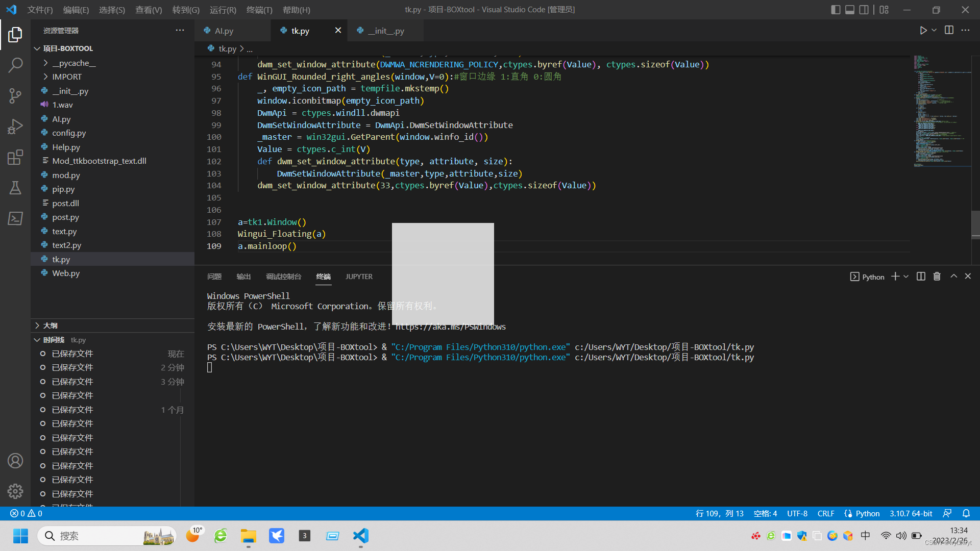Click the Python 3.10.7 64-bit interpreter selector
Screen dimensions: 980x551
pyautogui.click(x=911, y=514)
